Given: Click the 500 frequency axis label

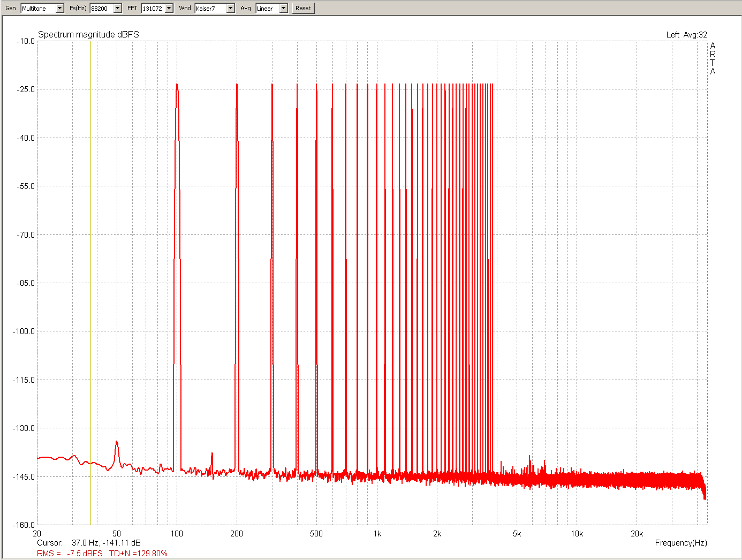Looking at the screenshot, I should point(316,534).
